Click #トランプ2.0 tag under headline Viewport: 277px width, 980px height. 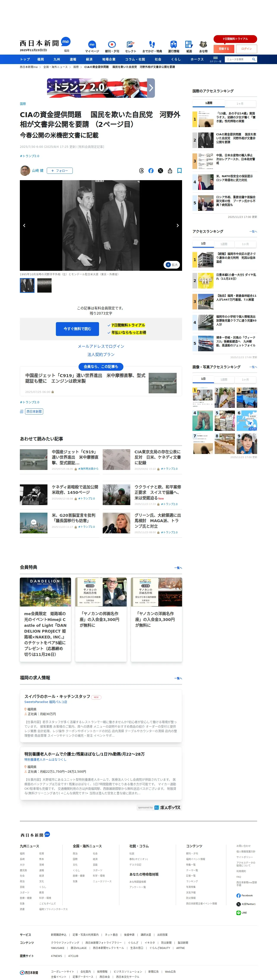pyautogui.click(x=29, y=156)
